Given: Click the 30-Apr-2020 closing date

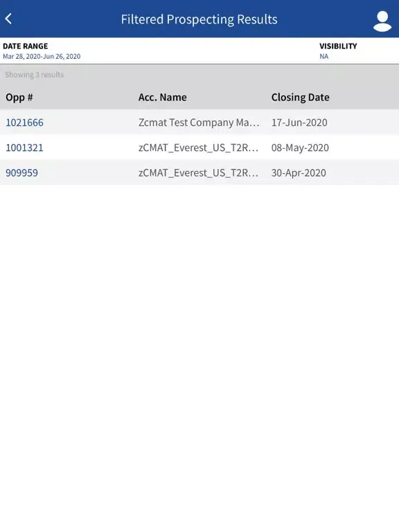Looking at the screenshot, I should coord(299,172).
